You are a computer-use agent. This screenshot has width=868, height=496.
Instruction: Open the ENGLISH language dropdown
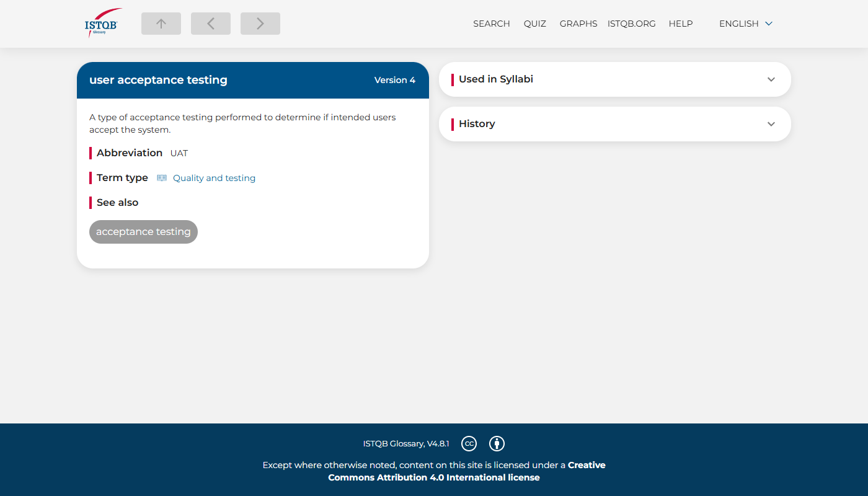coord(746,24)
